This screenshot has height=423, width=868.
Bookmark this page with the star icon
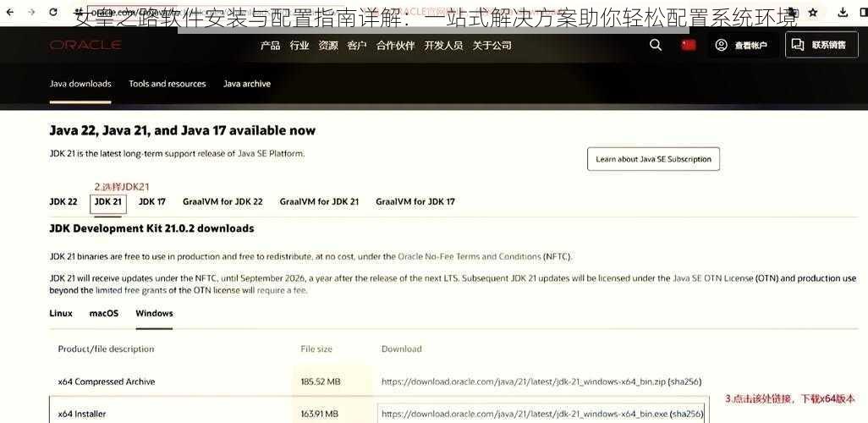pos(813,12)
